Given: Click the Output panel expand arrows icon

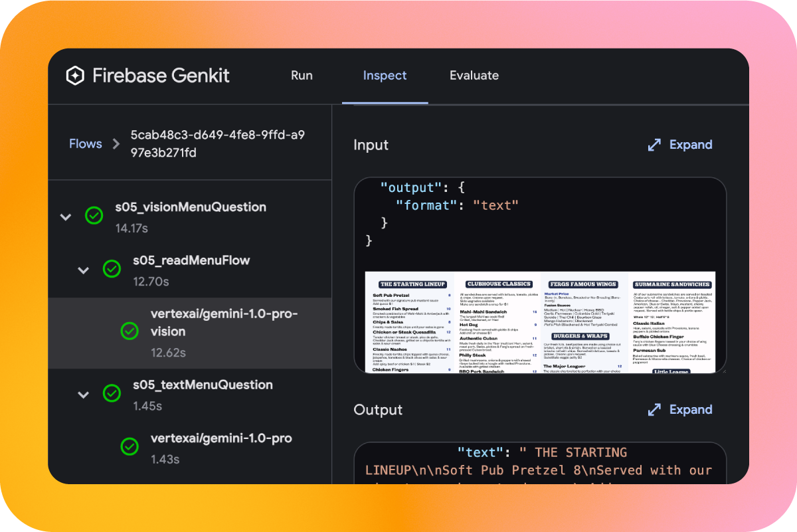Looking at the screenshot, I should pos(654,410).
